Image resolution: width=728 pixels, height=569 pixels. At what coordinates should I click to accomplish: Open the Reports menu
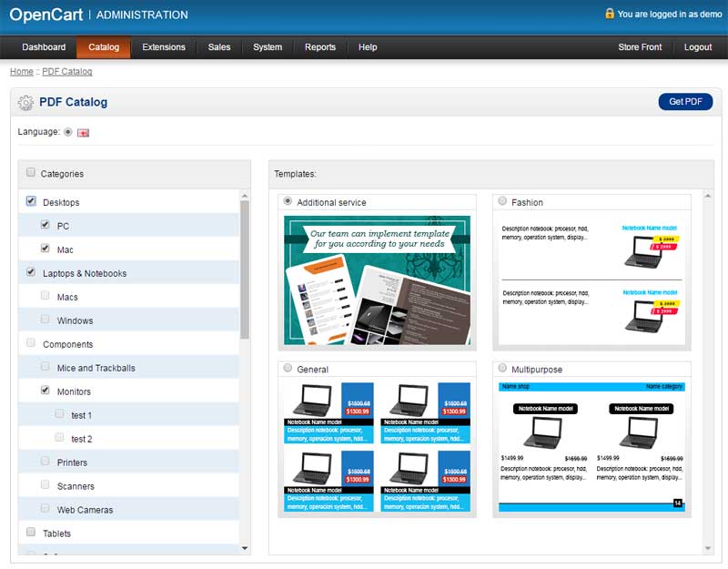(x=320, y=47)
